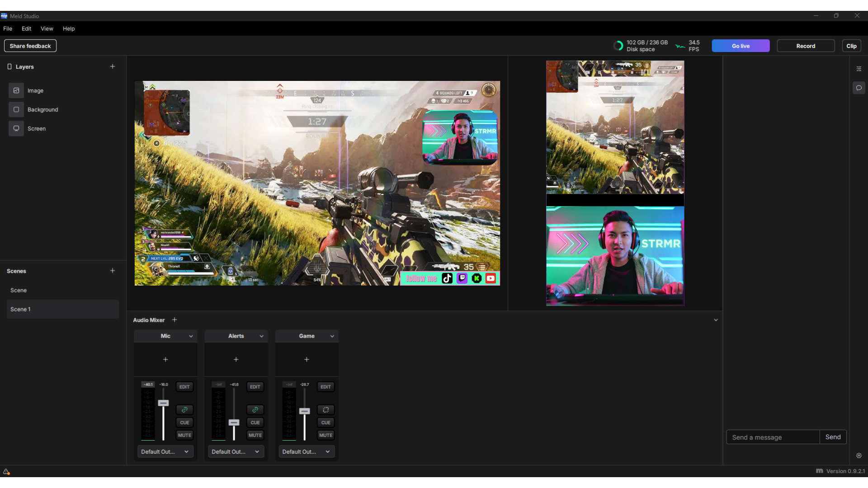Click the Send a message input field

[x=773, y=437]
